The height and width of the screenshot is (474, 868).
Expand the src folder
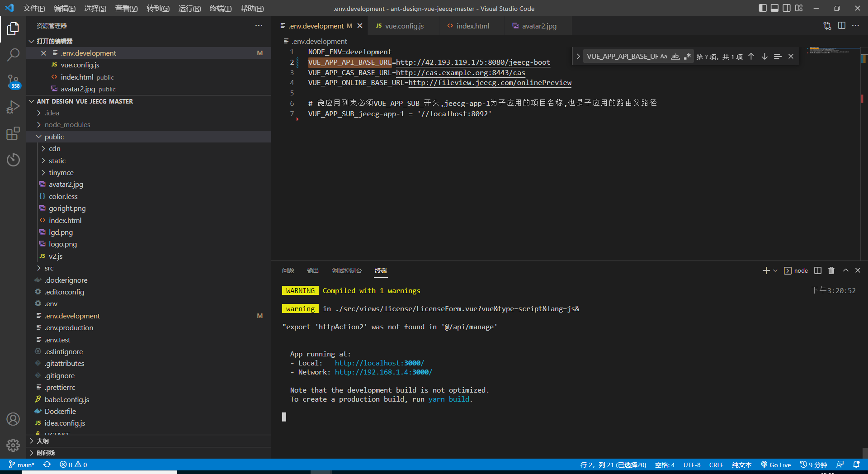point(149,268)
